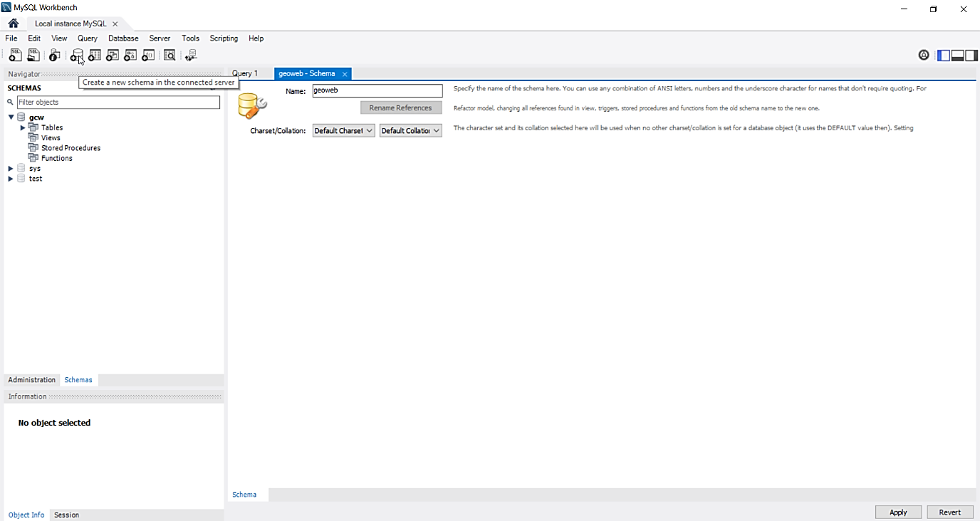Open the Edit menu

point(34,38)
